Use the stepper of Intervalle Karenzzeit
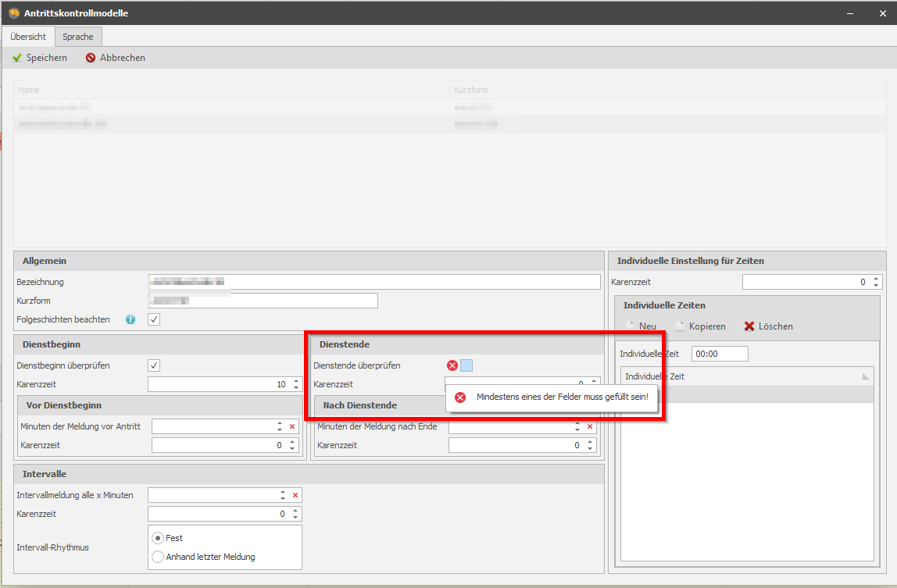This screenshot has width=897, height=588. point(295,515)
